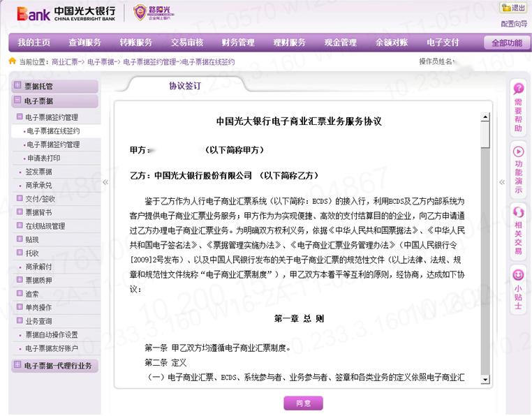This screenshot has width=532, height=416.
Task: Open the 配置向导 link
Action: pyautogui.click(x=514, y=24)
